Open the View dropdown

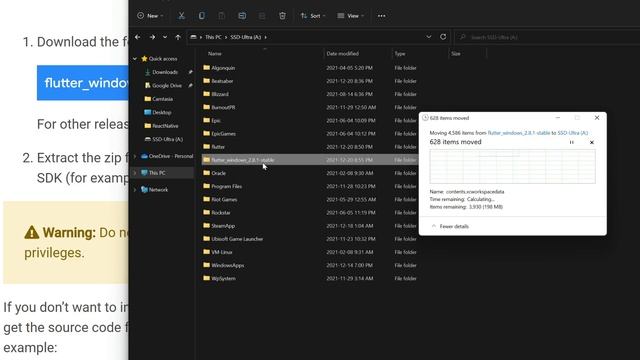[x=351, y=16]
